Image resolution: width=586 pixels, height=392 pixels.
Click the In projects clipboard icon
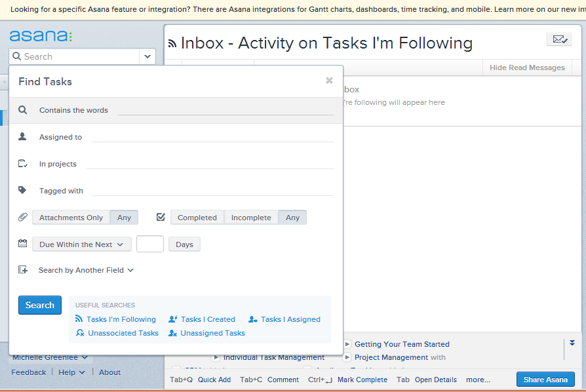[23, 164]
